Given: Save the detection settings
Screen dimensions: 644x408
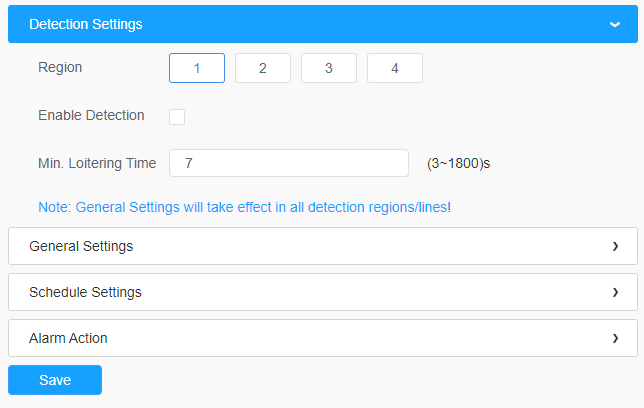Looking at the screenshot, I should (55, 380).
